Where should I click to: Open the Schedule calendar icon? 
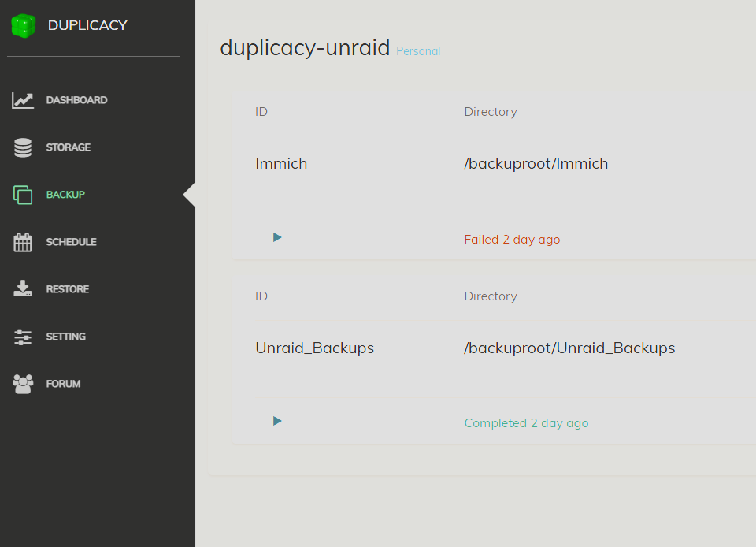pyautogui.click(x=23, y=242)
